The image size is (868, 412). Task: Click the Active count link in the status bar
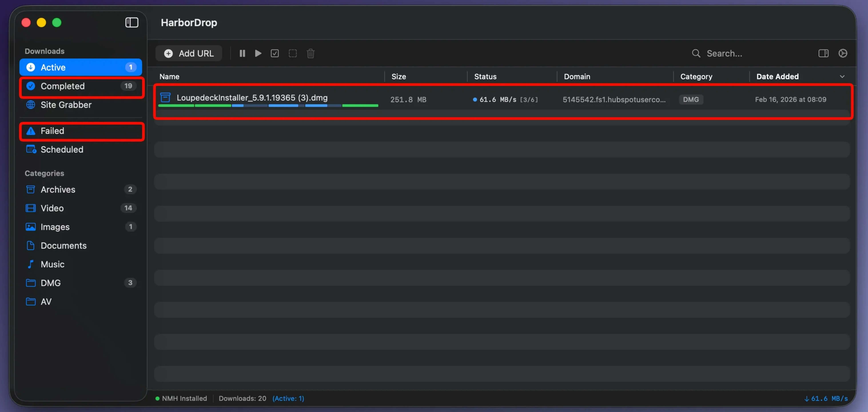pos(288,398)
